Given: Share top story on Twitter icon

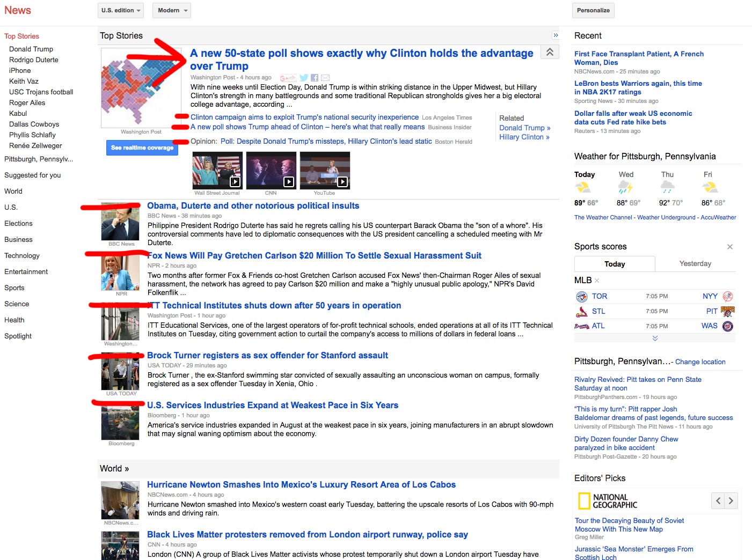Looking at the screenshot, I should coord(304,78).
